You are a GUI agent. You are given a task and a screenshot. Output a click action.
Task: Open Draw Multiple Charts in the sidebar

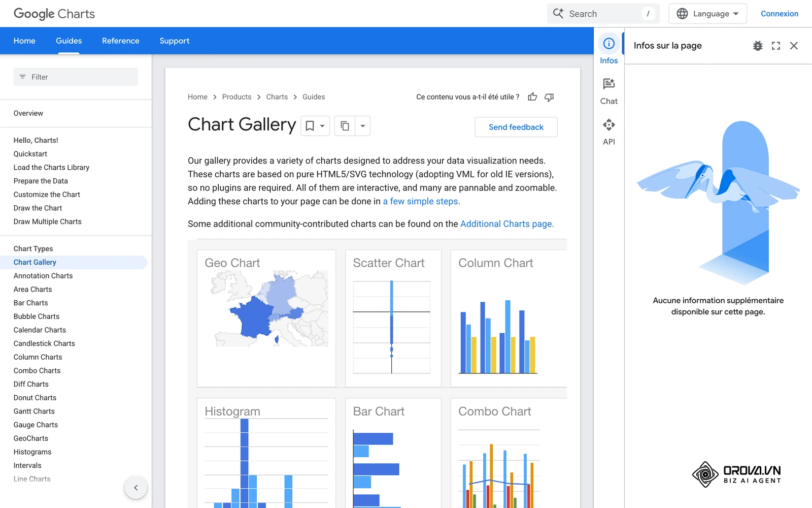point(48,221)
